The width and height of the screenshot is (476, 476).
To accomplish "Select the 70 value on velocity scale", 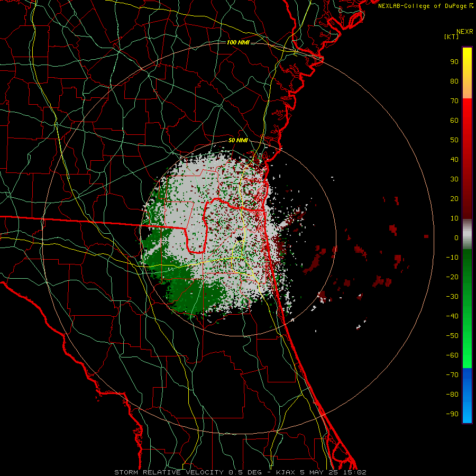I will pos(454,101).
